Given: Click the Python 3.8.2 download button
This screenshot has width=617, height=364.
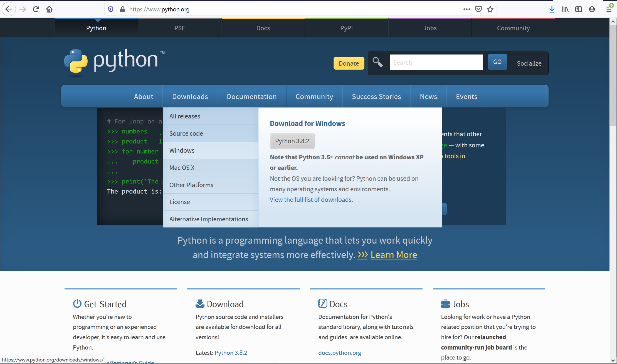Looking at the screenshot, I should pyautogui.click(x=292, y=140).
